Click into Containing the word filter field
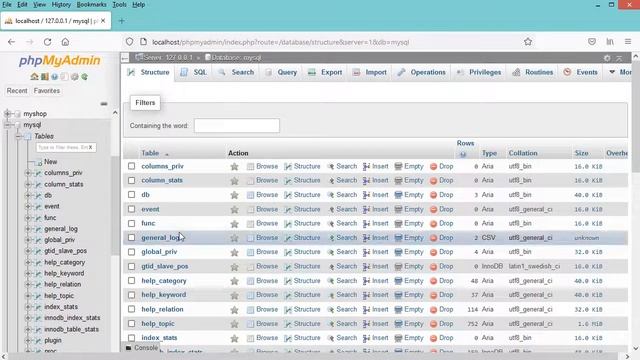 [237, 126]
